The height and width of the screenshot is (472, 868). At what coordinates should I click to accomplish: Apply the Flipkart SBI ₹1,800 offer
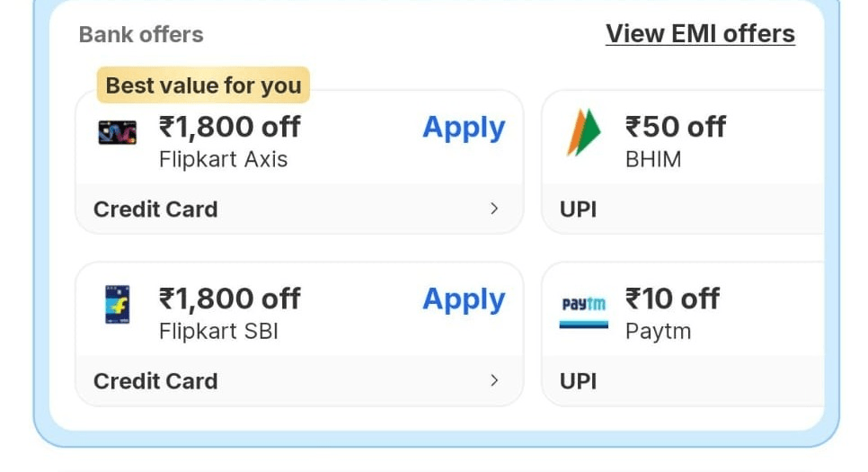(464, 299)
